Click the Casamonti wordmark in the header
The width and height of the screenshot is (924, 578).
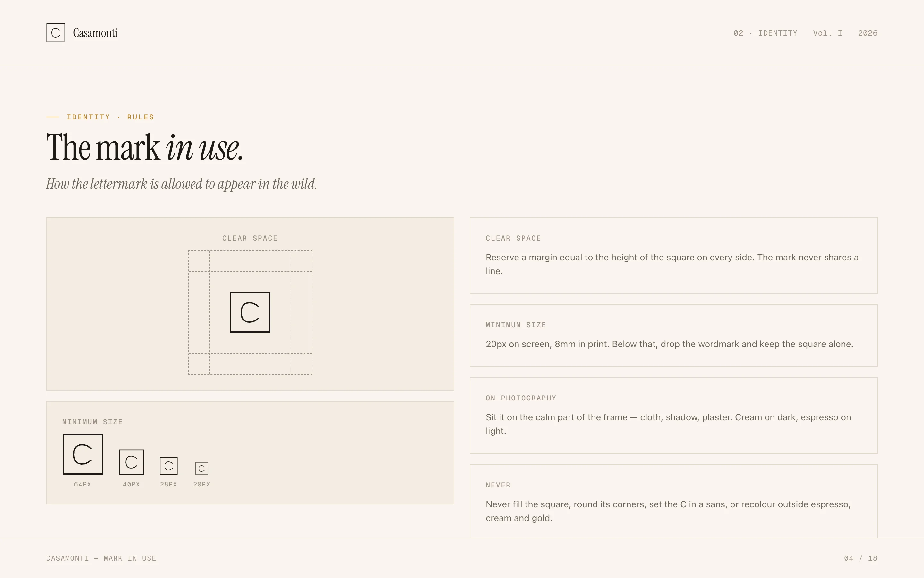pyautogui.click(x=95, y=33)
